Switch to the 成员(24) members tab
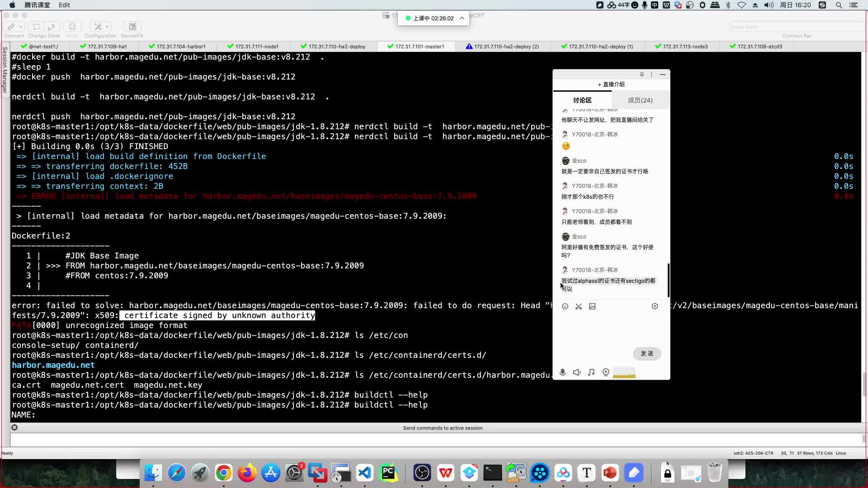Viewport: 868px width, 488px height. 640,100
